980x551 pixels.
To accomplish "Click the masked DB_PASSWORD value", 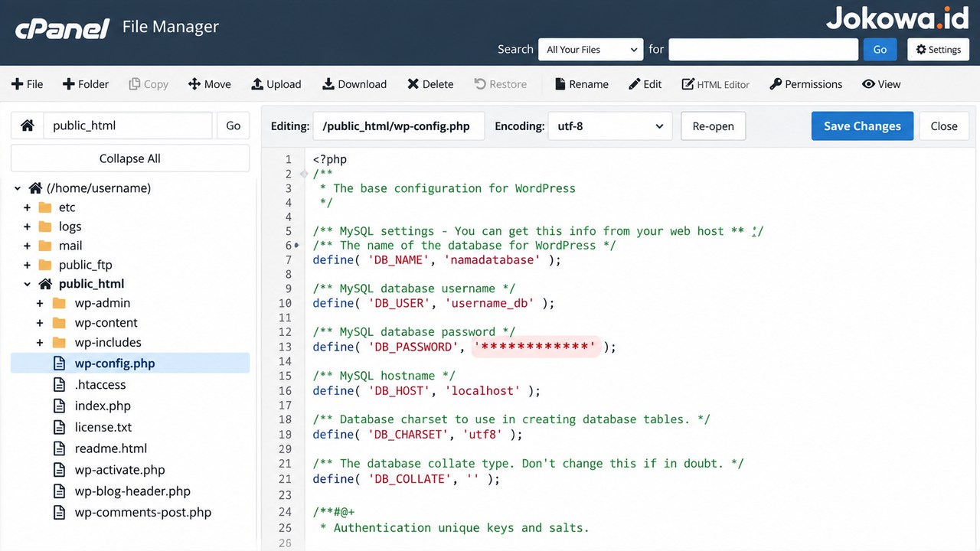I will click(534, 347).
